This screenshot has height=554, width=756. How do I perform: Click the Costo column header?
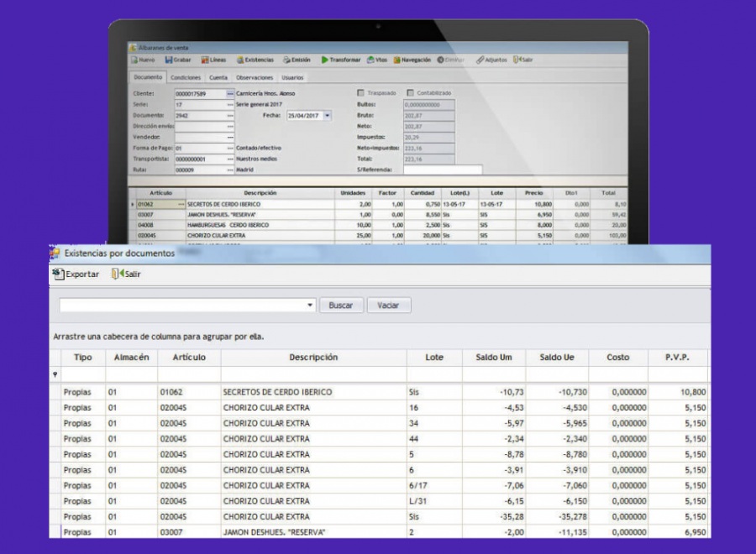click(x=618, y=358)
